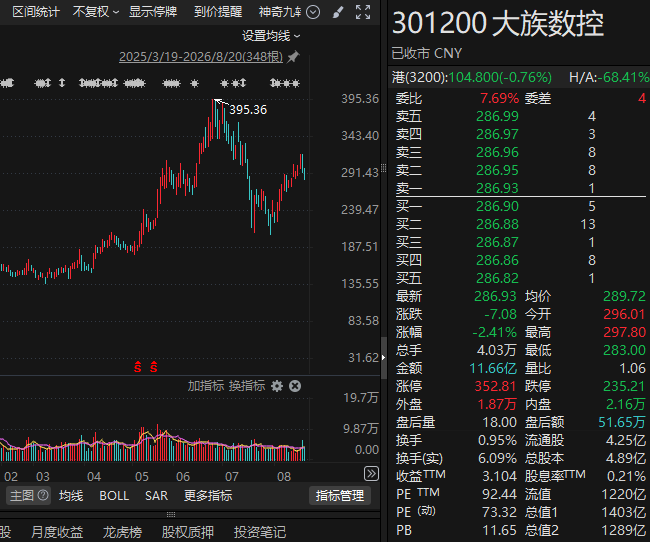Image resolution: width=650 pixels, height=542 pixels.
Task: Click the date range link 2025/3/19-2026/8/20
Action: [x=201, y=57]
